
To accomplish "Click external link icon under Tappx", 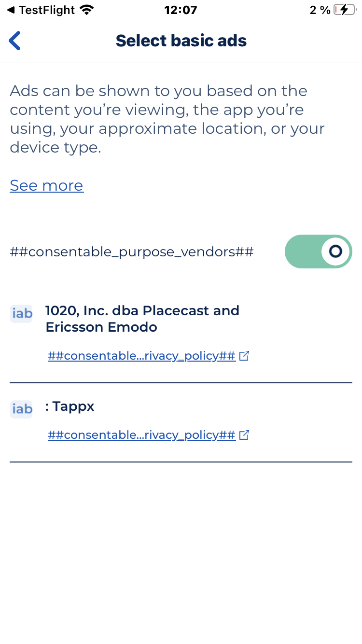I will click(x=245, y=435).
